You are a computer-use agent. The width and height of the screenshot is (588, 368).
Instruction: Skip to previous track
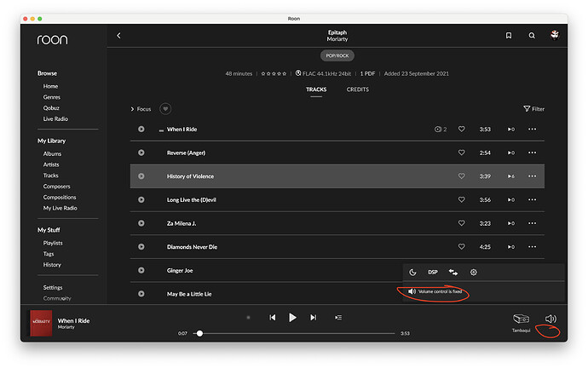[x=273, y=318]
